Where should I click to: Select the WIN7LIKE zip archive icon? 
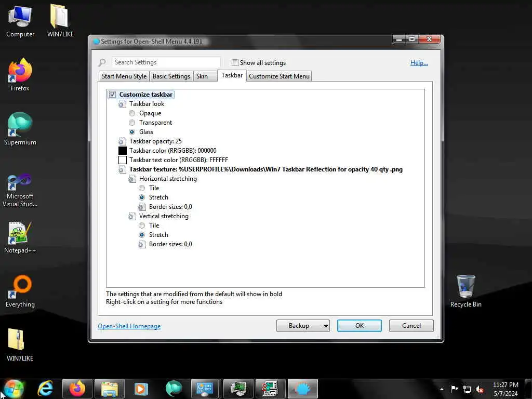[20, 345]
